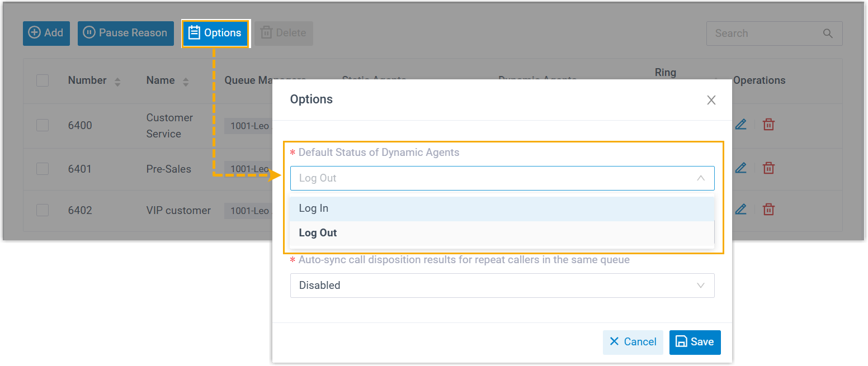Check the box for queue 6400

[43, 125]
